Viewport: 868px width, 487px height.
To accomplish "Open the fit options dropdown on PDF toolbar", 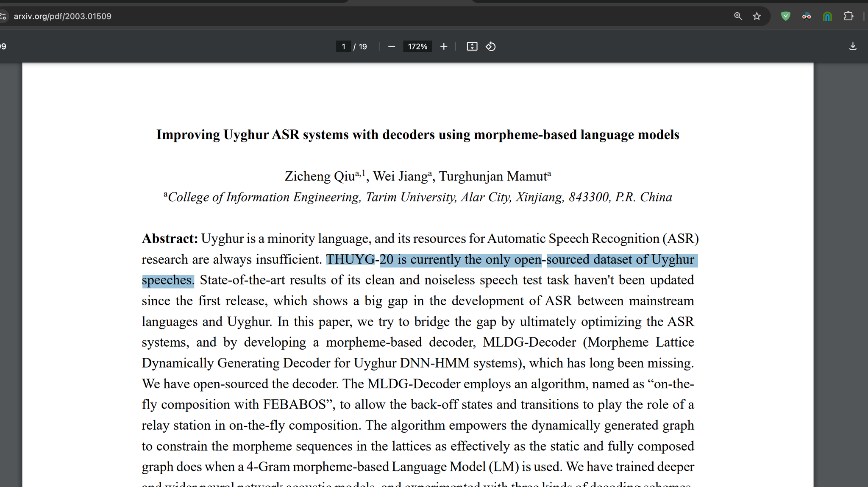I will coord(472,46).
